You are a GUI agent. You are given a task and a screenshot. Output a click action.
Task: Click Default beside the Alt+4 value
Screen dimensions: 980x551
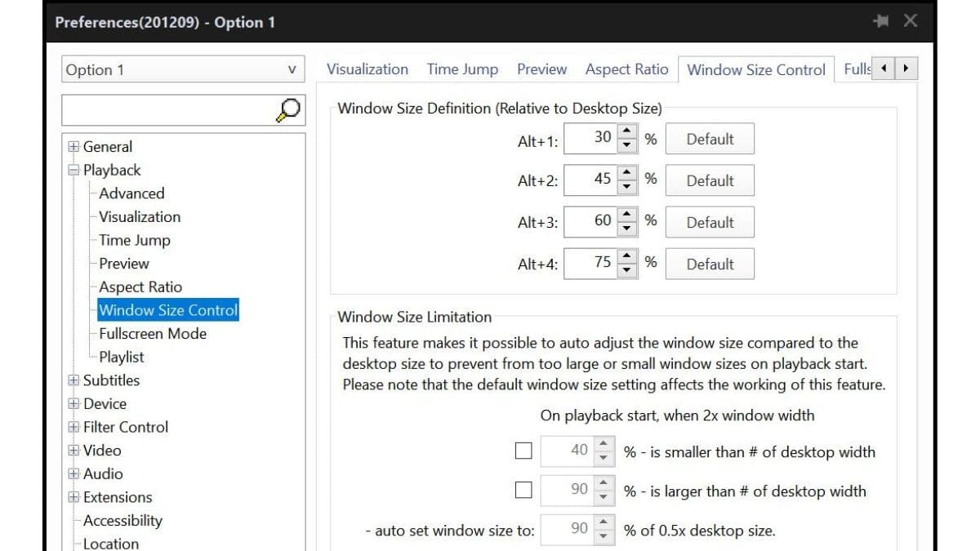(709, 264)
